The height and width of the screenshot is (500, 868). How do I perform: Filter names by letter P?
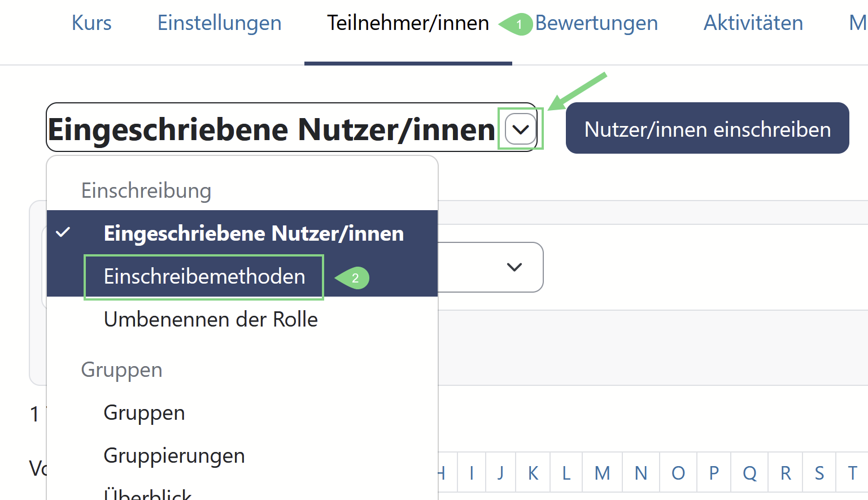[x=714, y=473]
